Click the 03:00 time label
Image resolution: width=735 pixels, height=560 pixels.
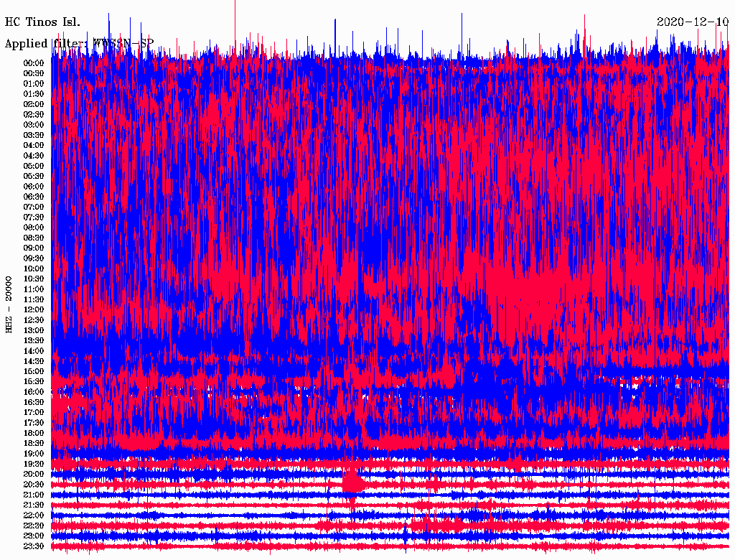pos(33,124)
